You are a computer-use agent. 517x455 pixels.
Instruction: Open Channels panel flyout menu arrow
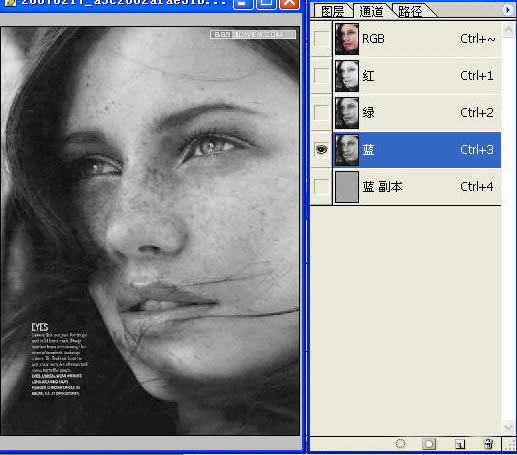click(x=507, y=10)
